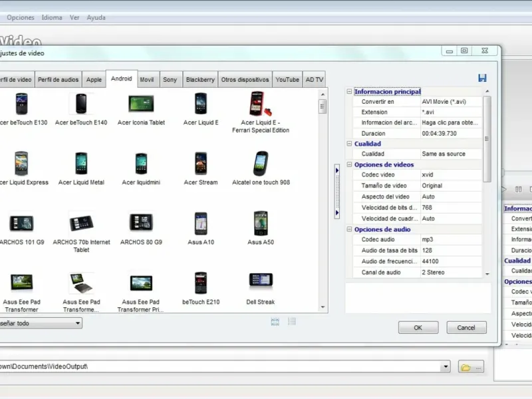This screenshot has height=399, width=532.
Task: Click the Dell Streak device icon
Action: (261, 282)
